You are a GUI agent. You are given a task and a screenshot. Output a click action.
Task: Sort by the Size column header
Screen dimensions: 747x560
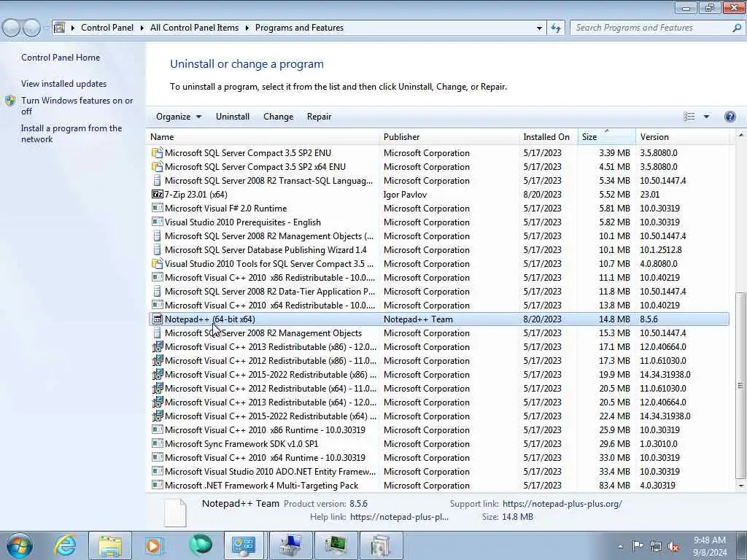click(606, 137)
